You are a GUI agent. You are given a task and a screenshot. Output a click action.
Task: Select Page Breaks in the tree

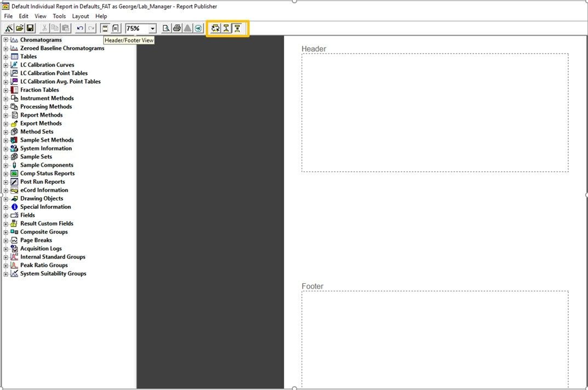[36, 240]
